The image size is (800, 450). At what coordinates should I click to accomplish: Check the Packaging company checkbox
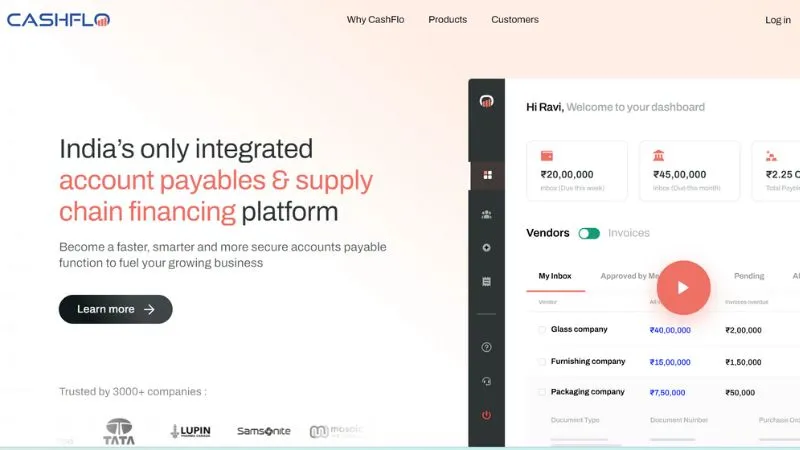[x=542, y=392]
